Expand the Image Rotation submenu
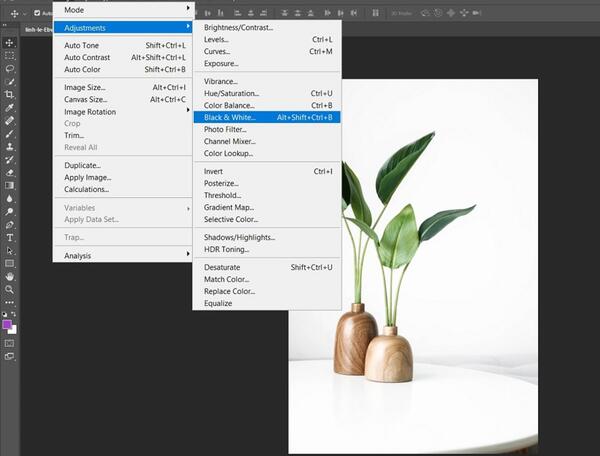 point(124,112)
